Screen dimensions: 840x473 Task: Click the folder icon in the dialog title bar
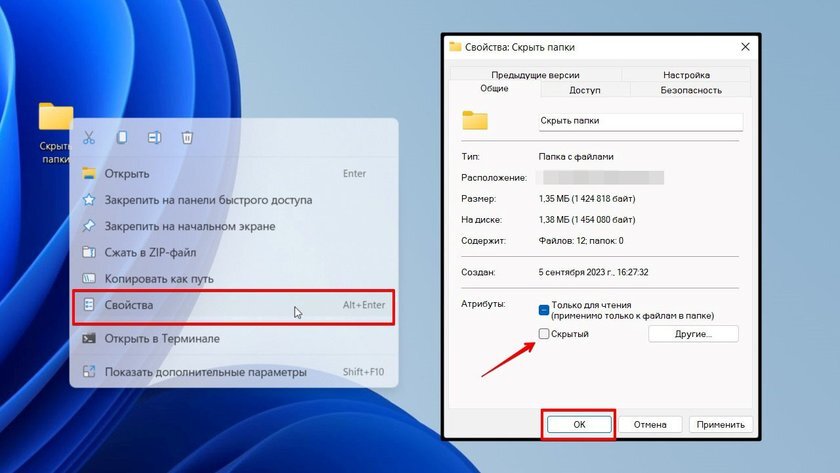(455, 47)
